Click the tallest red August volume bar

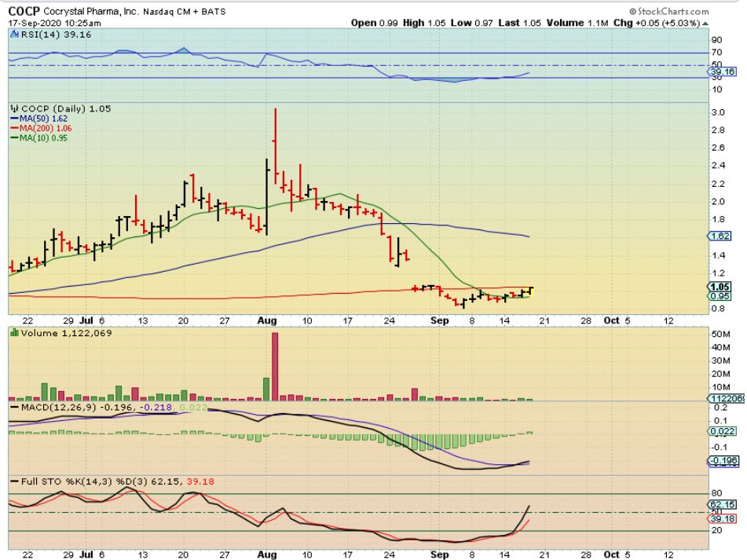(x=275, y=367)
